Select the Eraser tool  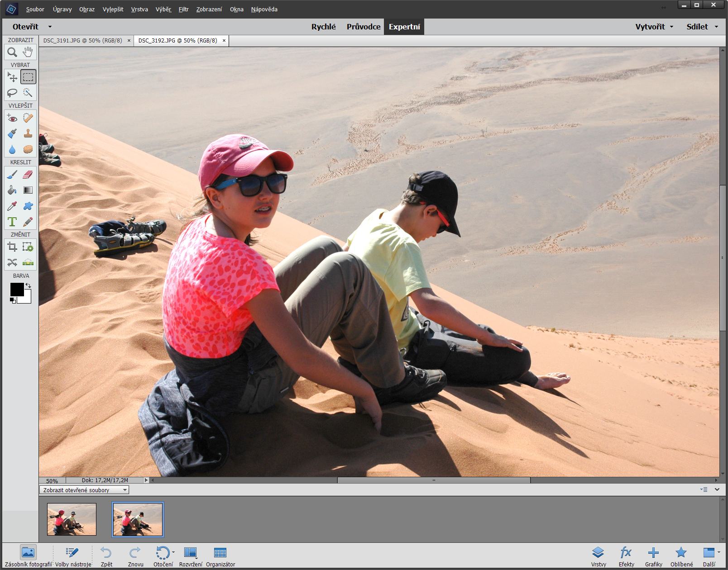[28, 175]
